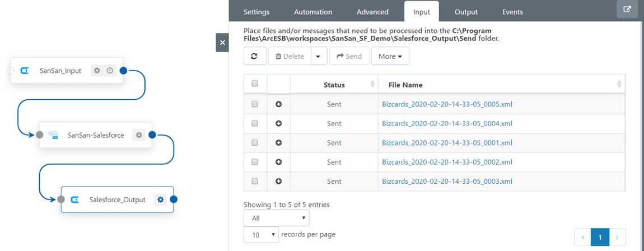Click the clock icon on SanSan_Input
The width and height of the screenshot is (644, 251).
[x=110, y=71]
